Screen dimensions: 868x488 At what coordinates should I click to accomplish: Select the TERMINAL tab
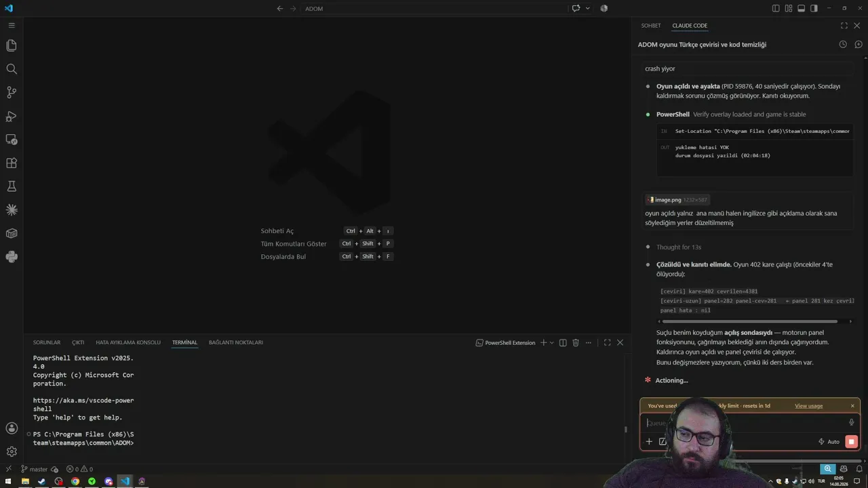click(x=184, y=343)
